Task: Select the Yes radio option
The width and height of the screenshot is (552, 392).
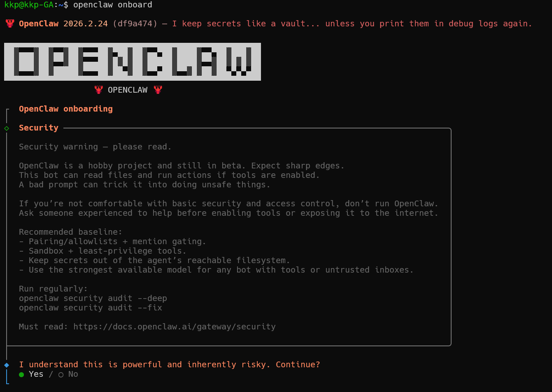Action: click(31, 374)
